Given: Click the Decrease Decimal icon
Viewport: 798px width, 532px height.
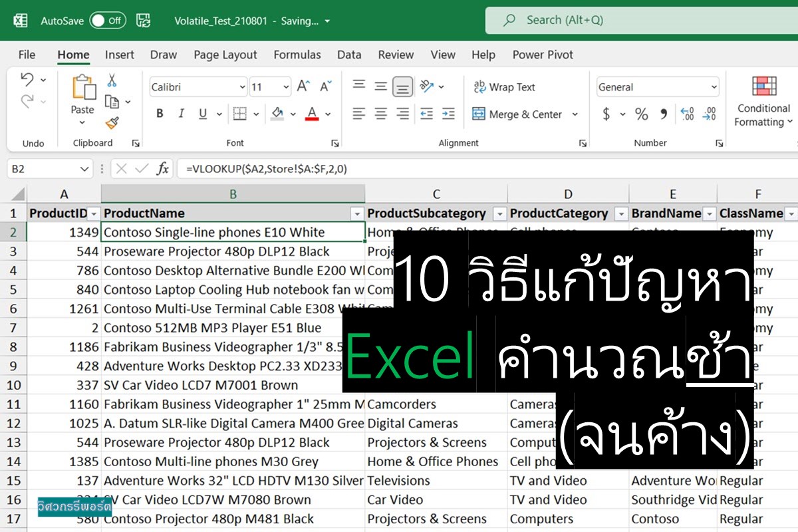Looking at the screenshot, I should (x=710, y=114).
